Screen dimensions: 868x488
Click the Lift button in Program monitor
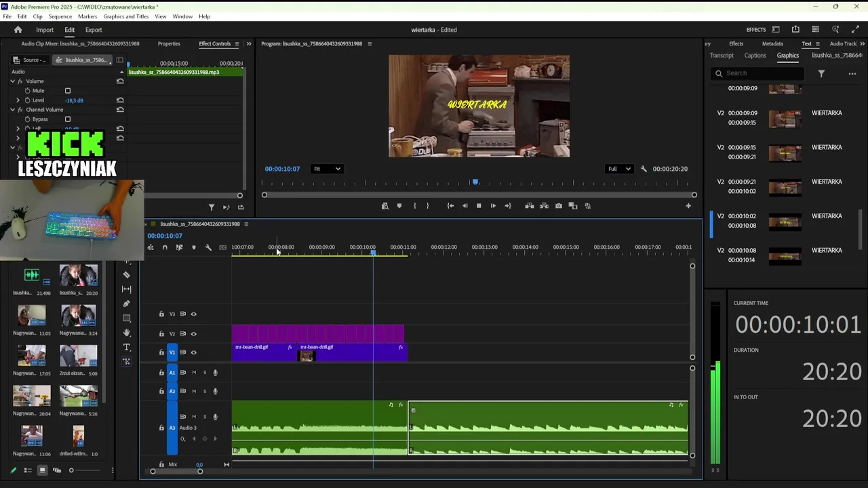pos(530,206)
